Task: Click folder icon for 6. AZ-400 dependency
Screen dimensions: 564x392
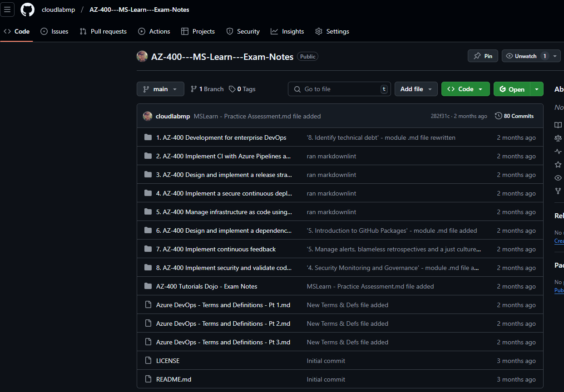Action: point(148,230)
